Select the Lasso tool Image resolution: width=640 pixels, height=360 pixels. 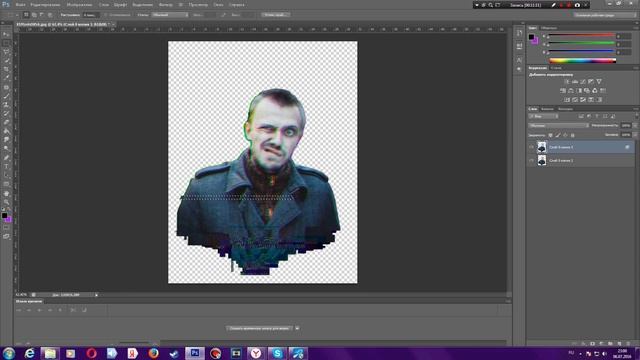tap(6, 52)
